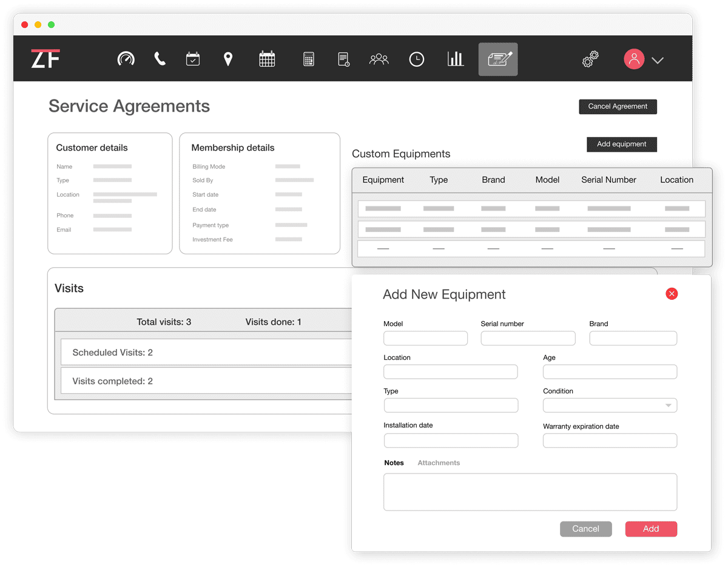Click the Age input field
Viewport: 728px width, 567px height.
[610, 372]
